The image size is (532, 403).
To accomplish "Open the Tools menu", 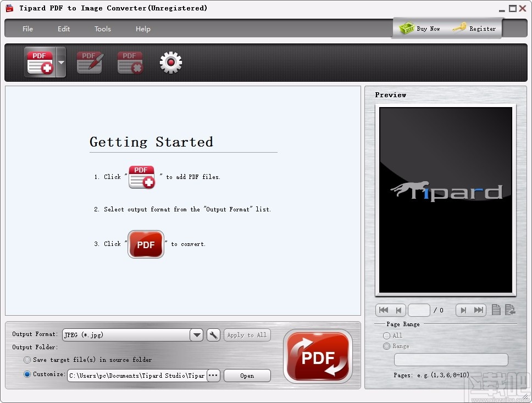I will click(x=102, y=29).
